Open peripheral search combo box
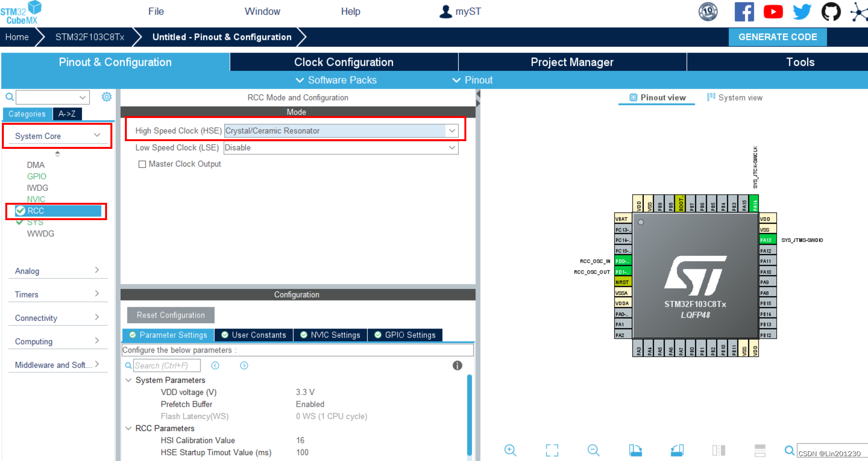Viewport: 868px width, 461px height. 53,97
